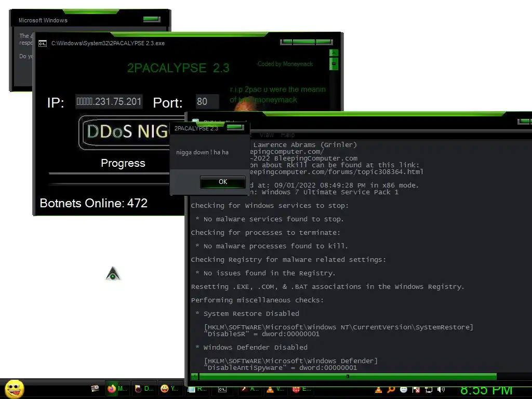Screen dimensions: 532x399
Task: Close the Microsoft Windows dialog
Action: [x=152, y=19]
